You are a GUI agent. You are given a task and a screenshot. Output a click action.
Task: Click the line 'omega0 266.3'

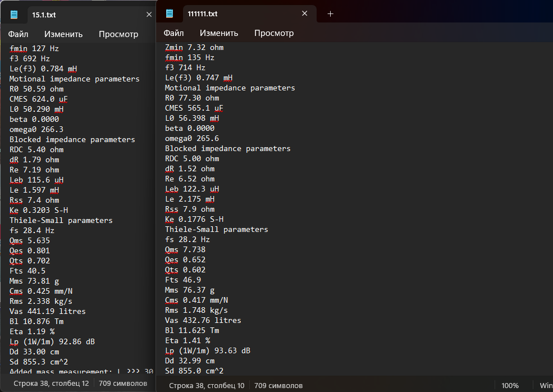click(36, 130)
